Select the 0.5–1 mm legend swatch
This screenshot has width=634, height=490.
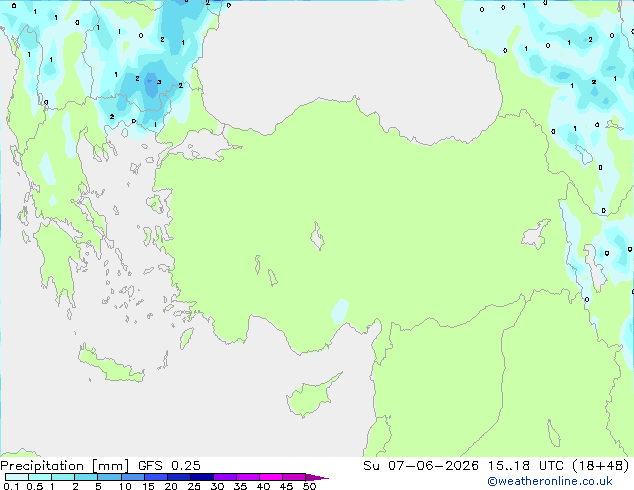point(40,477)
